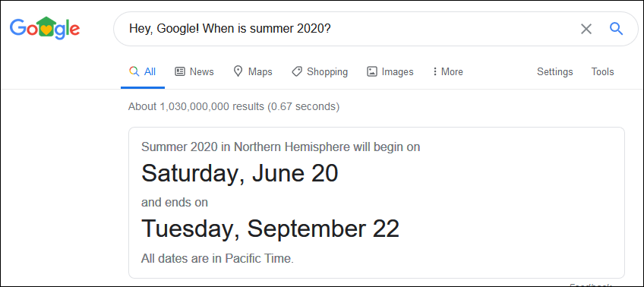
Task: Click the 'About 1,030,000,000 results' text
Action: point(234,107)
